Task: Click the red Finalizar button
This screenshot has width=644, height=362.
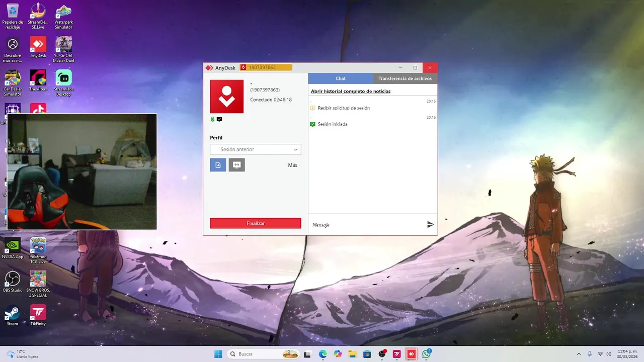Action: click(256, 223)
